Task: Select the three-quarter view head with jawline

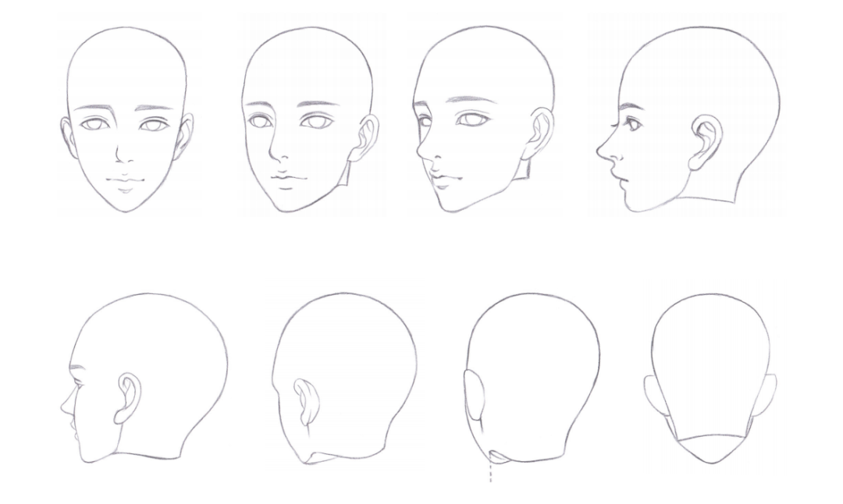Action: pyautogui.click(x=484, y=119)
